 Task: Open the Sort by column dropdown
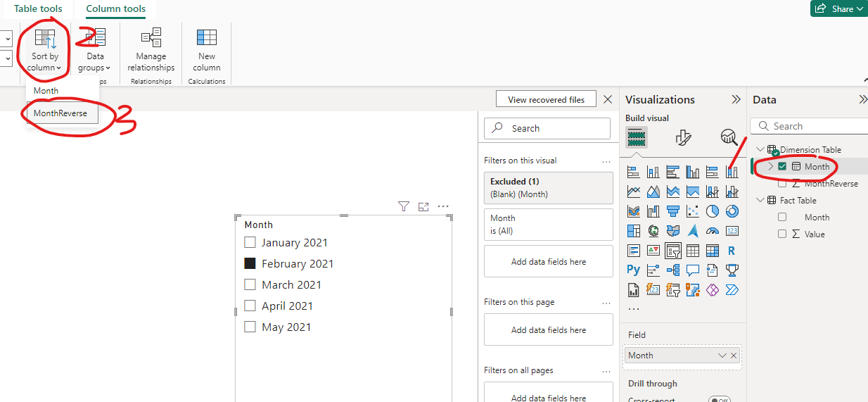pyautogui.click(x=44, y=51)
